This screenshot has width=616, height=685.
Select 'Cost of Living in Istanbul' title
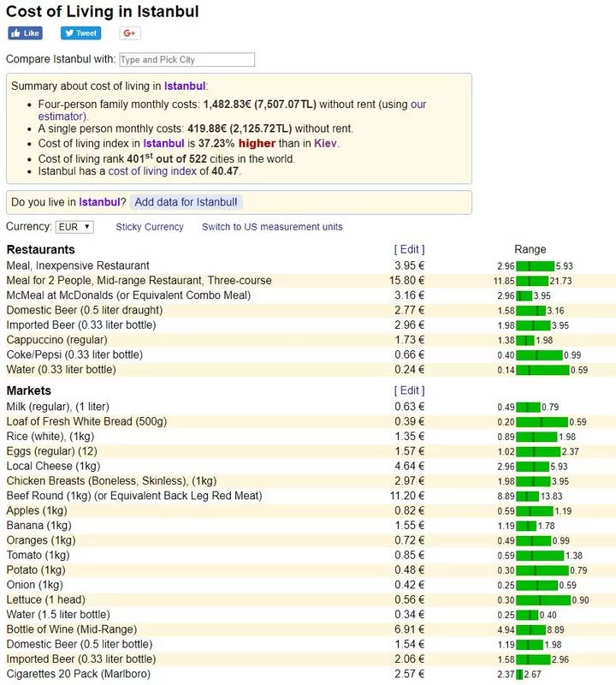coord(103,12)
